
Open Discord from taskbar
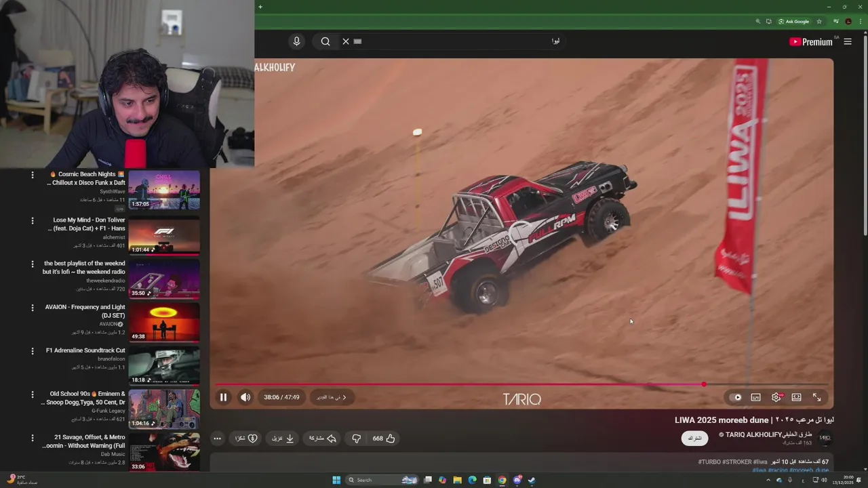point(517,480)
